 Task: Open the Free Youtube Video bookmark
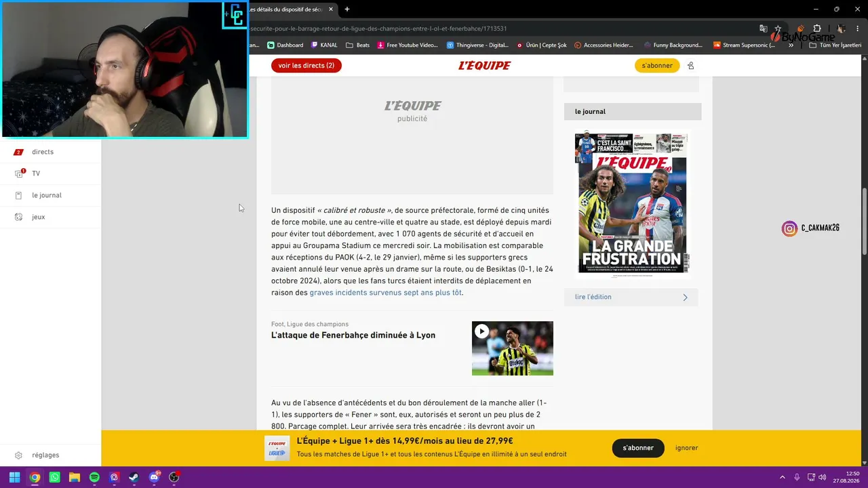click(x=408, y=45)
